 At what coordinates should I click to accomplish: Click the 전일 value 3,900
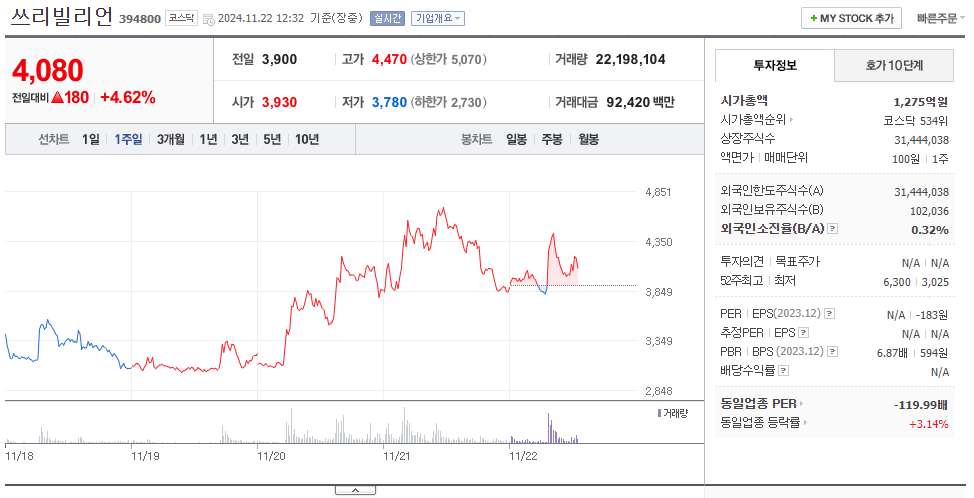pyautogui.click(x=280, y=60)
